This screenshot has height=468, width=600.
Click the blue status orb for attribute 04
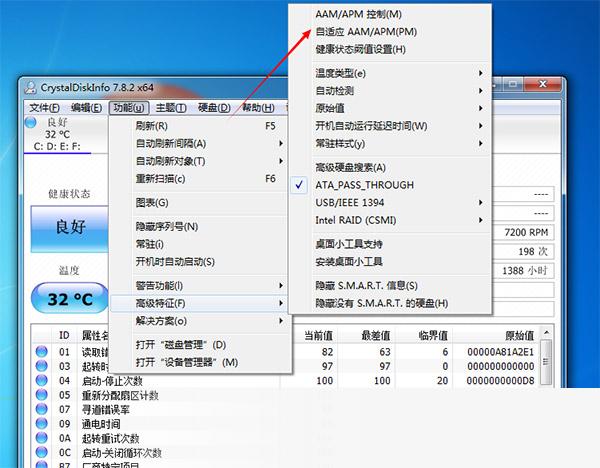41,381
